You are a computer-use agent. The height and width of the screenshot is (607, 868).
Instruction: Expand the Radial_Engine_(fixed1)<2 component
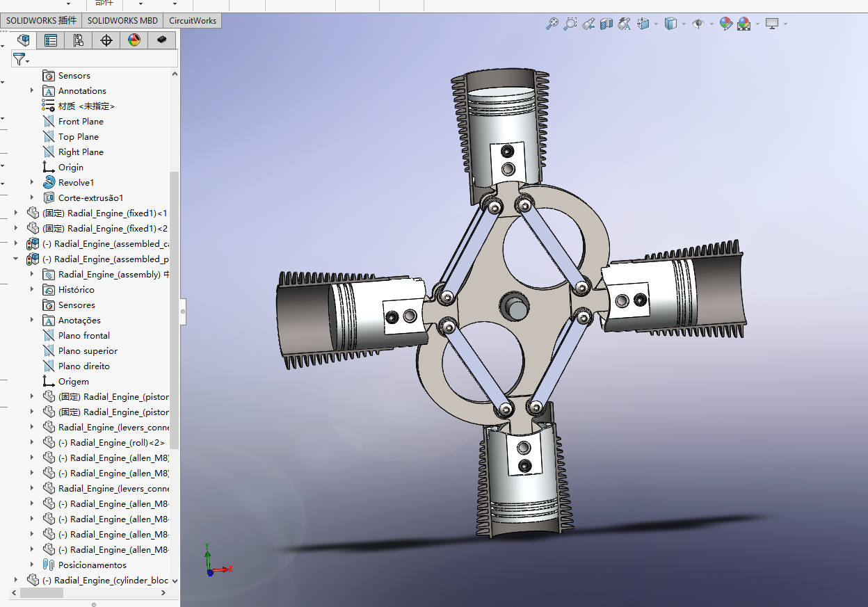click(x=16, y=228)
